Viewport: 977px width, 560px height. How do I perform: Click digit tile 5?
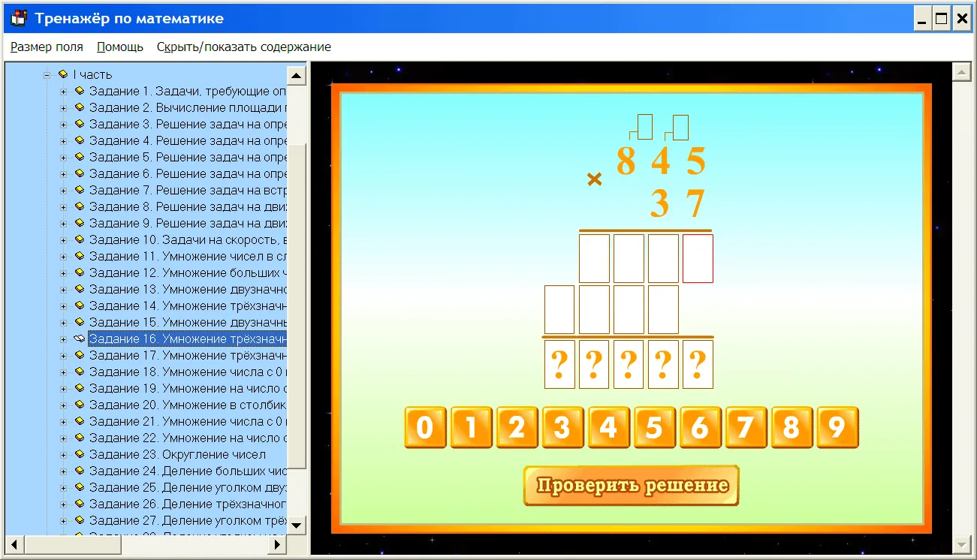click(x=654, y=428)
